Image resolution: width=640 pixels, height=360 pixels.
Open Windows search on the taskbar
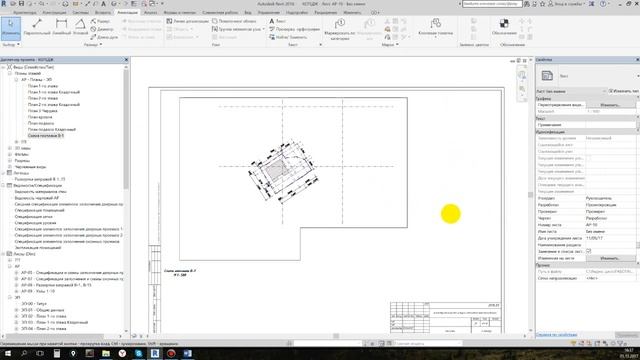(24, 353)
